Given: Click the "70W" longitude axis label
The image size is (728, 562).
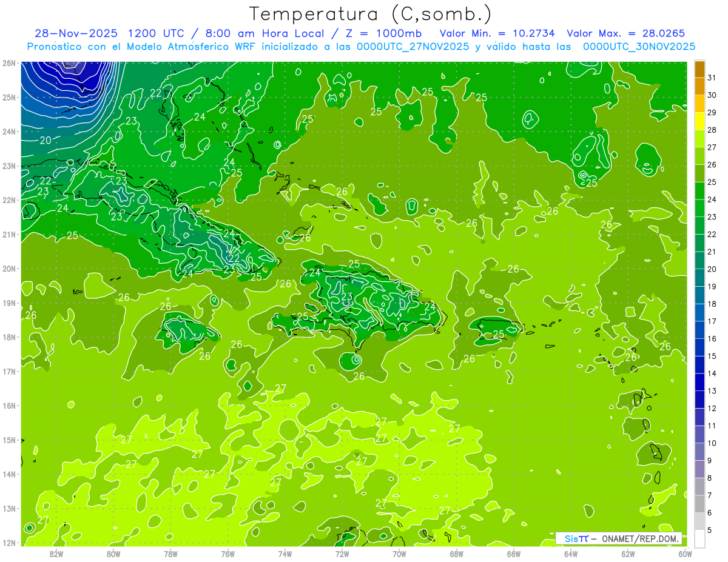Looking at the screenshot, I should (x=399, y=553).
